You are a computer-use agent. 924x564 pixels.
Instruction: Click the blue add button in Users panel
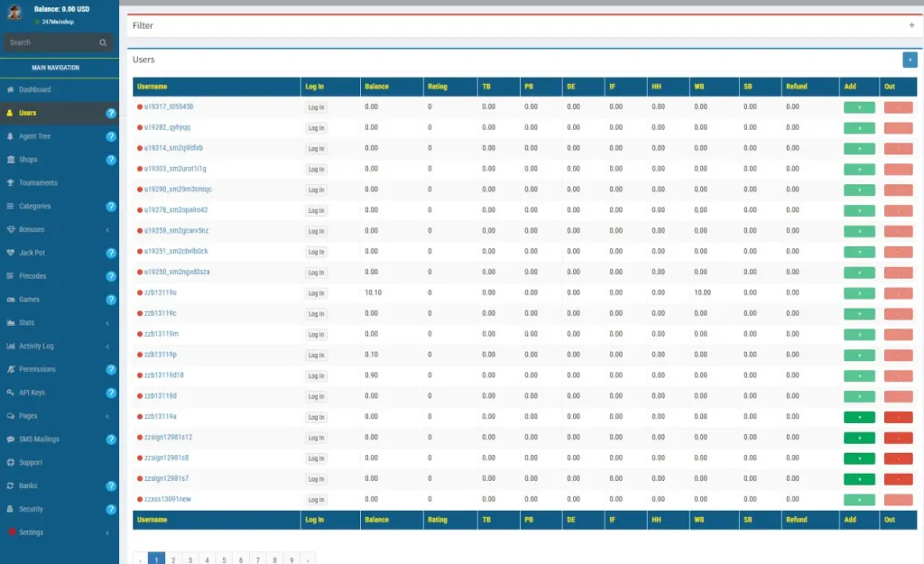click(x=910, y=60)
